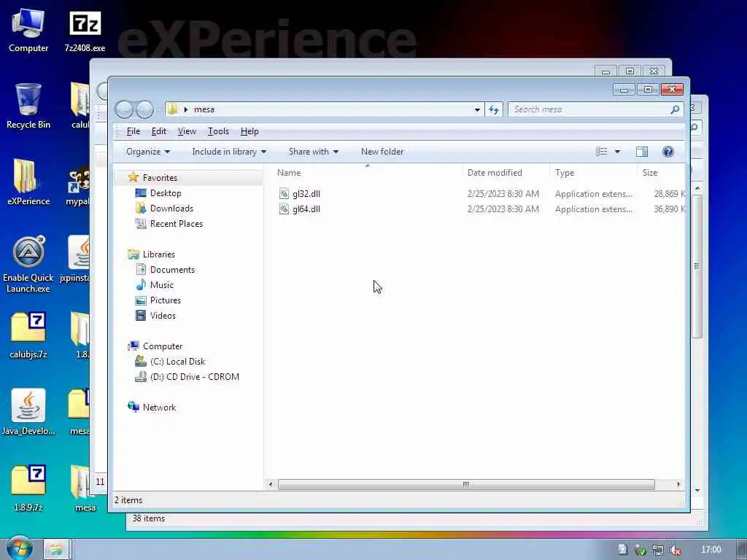
Task: Click volume muted tray icon
Action: tap(675, 550)
